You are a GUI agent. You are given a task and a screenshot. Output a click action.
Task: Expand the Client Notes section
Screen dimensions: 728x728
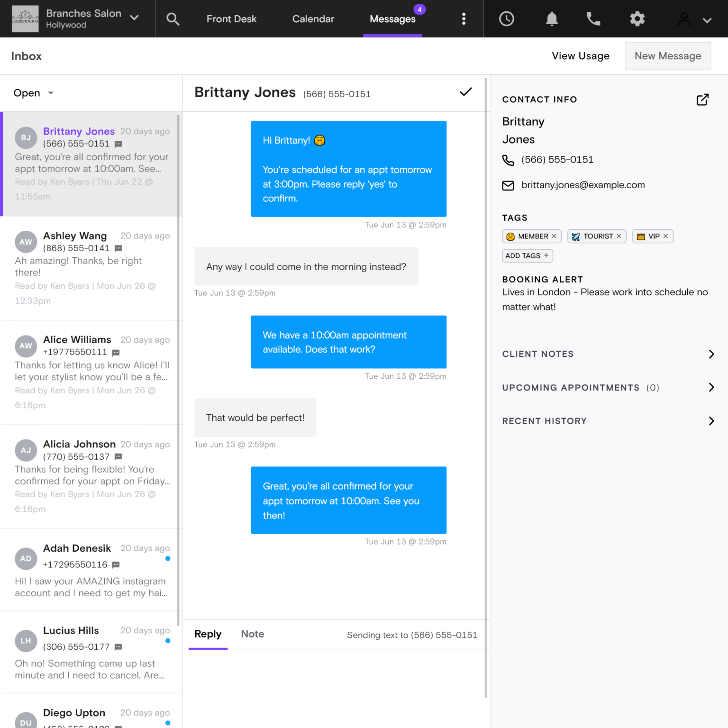[x=711, y=354]
